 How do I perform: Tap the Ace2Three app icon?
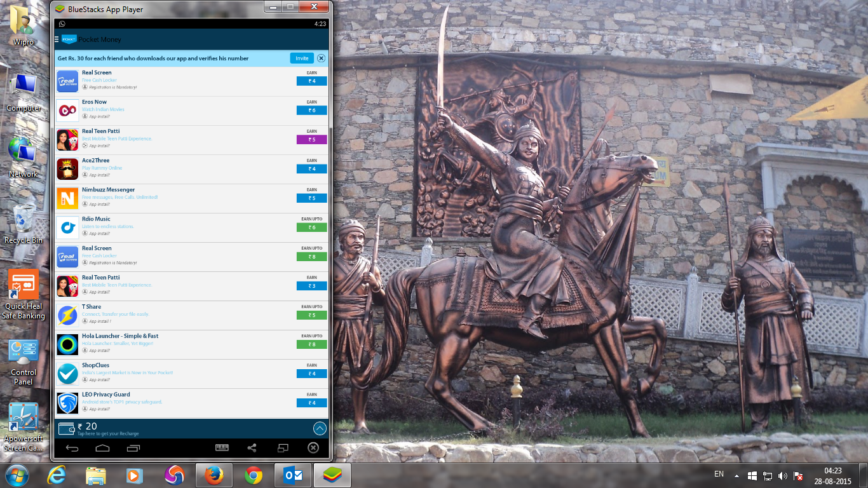[67, 169]
